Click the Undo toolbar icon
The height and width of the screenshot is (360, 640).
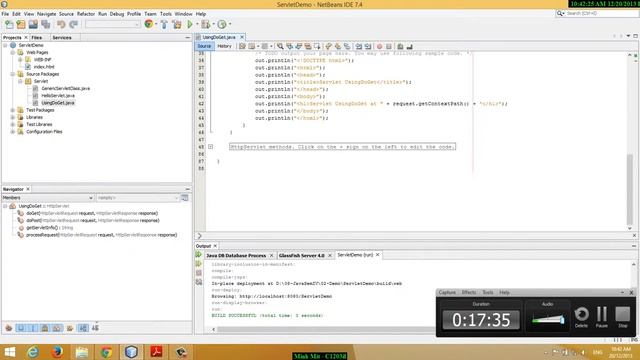61,24
